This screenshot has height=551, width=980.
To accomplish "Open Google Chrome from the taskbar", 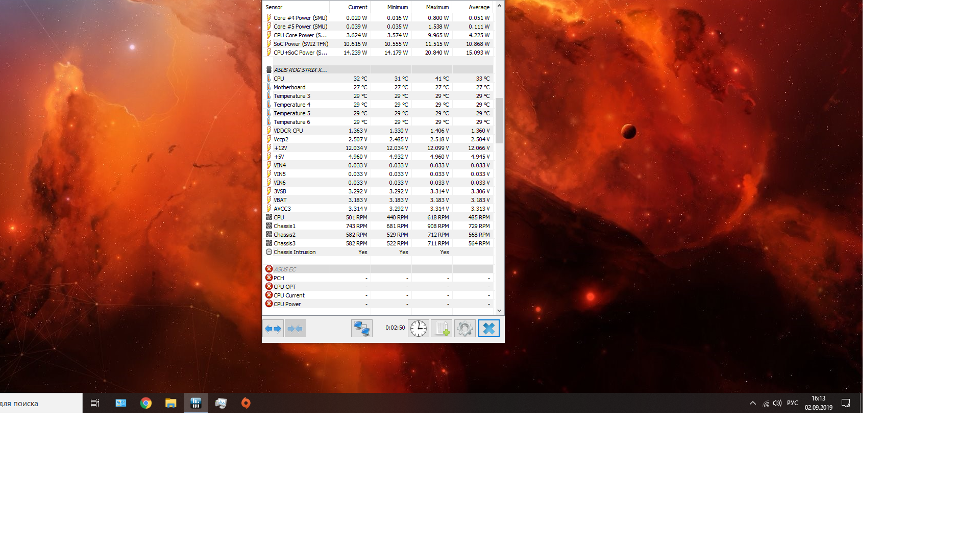I will pos(146,403).
